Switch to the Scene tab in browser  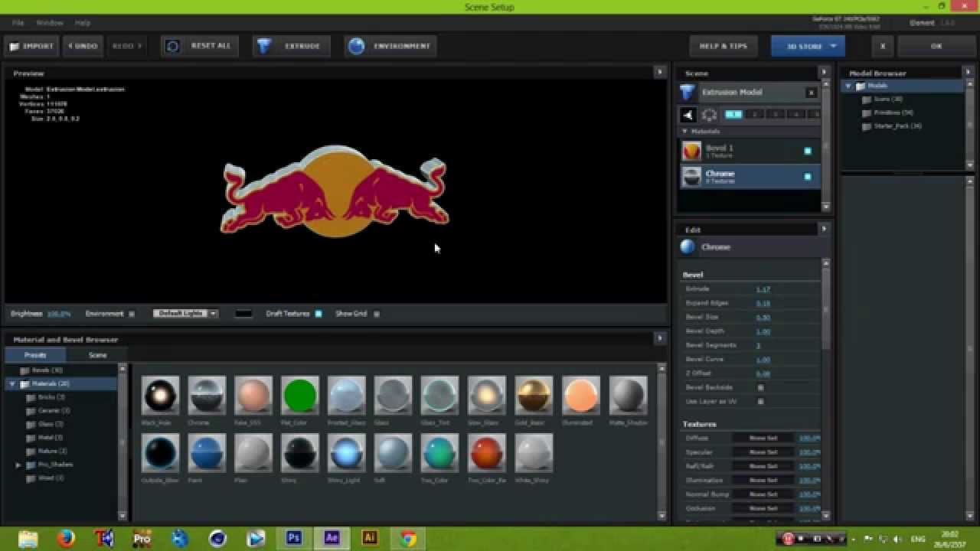click(97, 355)
